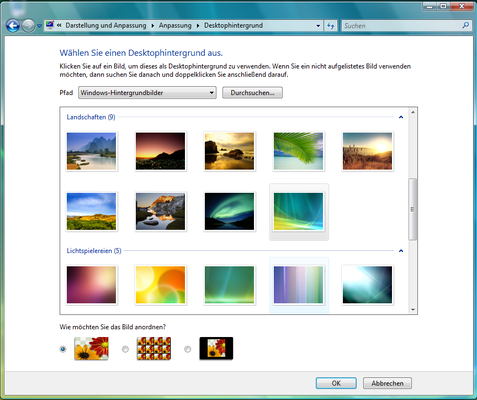
Task: Click the wallpaper list scrollbar thumb
Action: click(413, 209)
